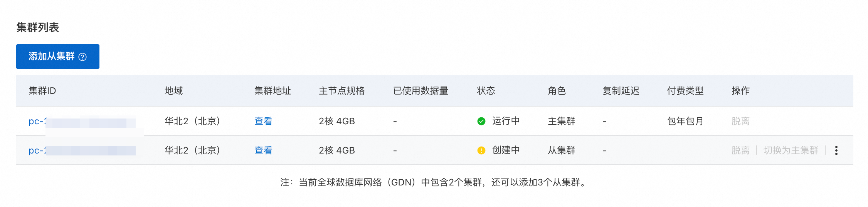Click the 包年包月 billing type cell
This screenshot has height=207, width=868.
coord(685,121)
